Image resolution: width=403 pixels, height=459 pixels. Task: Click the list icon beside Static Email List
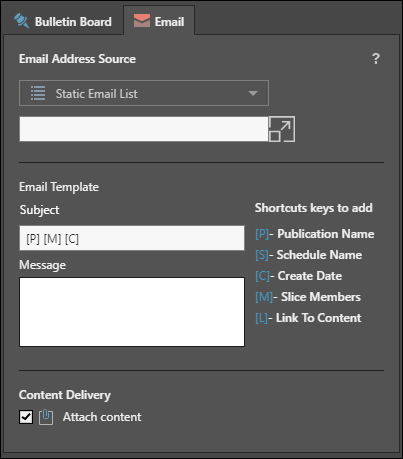click(x=38, y=93)
